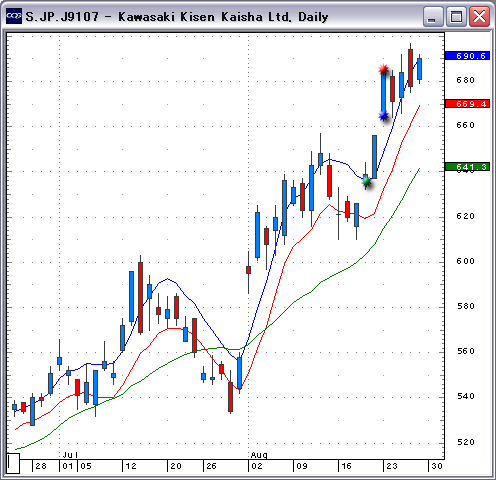Click the date label 28 on time axis
Image resolution: width=496 pixels, height=480 pixels.
click(41, 466)
